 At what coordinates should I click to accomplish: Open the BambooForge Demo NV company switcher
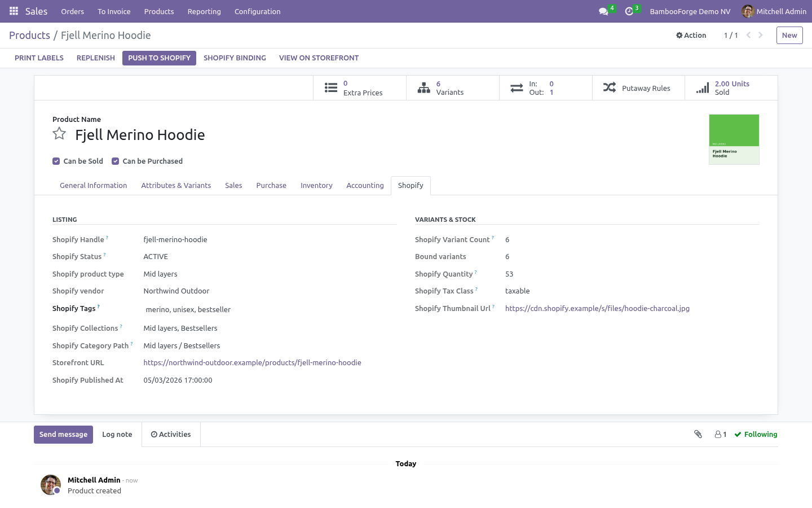pos(690,11)
